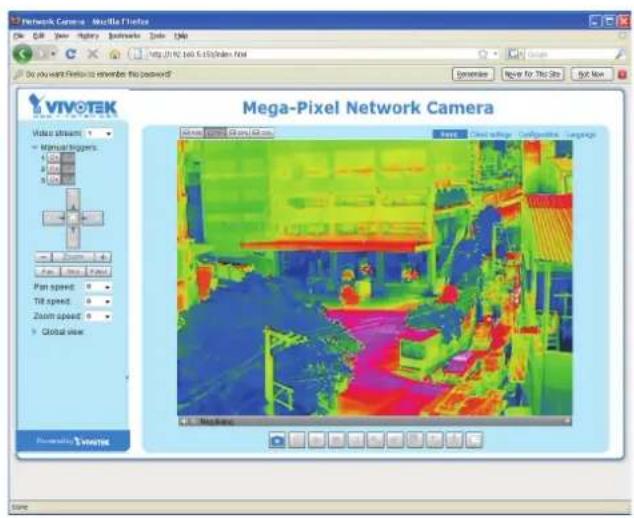Open the back history dropdown arrow
634x518 pixels.
click(53, 54)
